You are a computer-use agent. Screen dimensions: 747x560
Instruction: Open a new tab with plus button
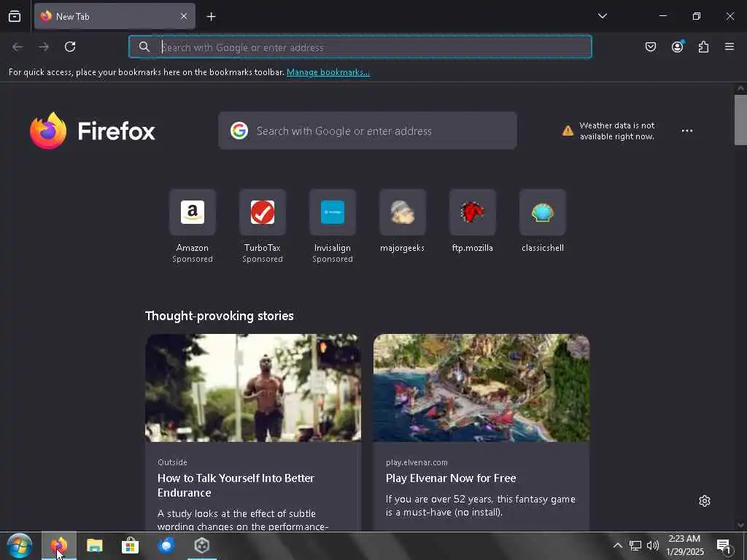coord(211,17)
